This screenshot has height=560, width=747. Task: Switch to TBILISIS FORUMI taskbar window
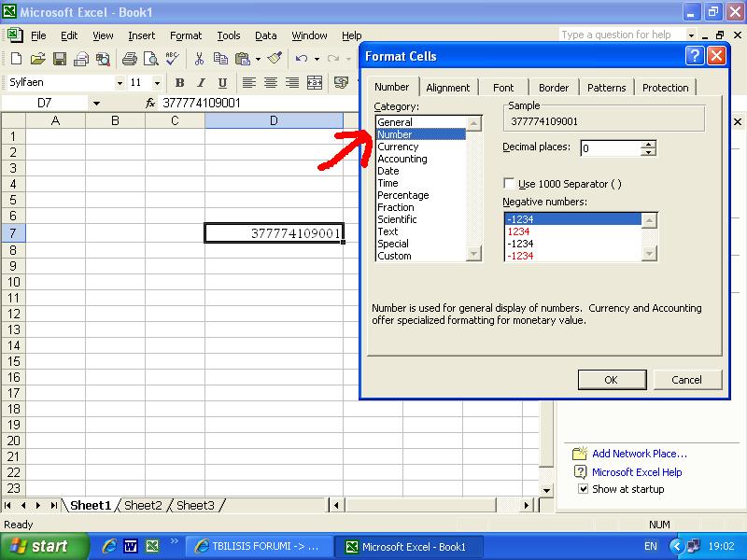259,546
